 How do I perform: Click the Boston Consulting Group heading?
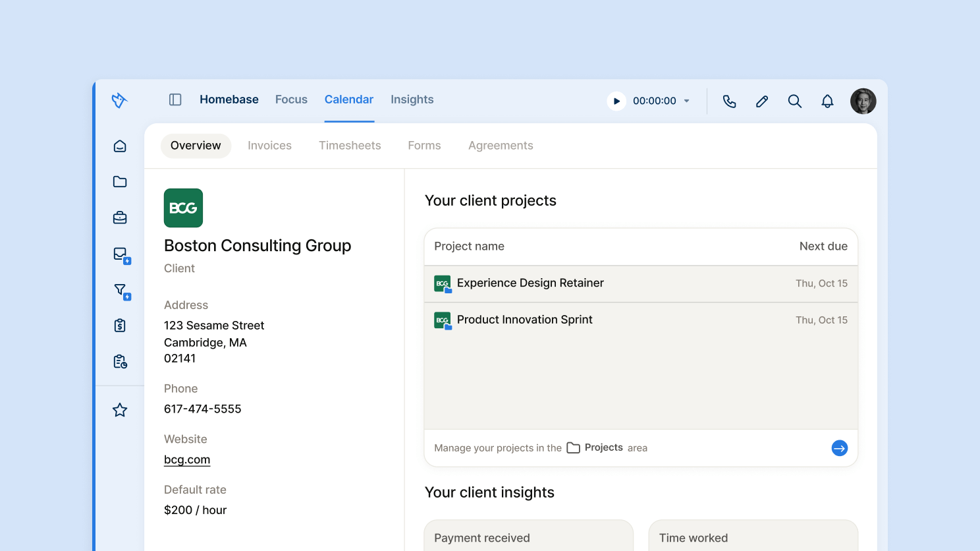click(258, 246)
